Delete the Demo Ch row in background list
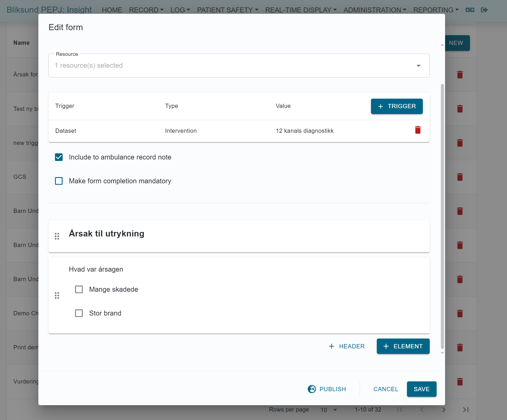Image resolution: width=507 pixels, height=420 pixels. coord(460,313)
